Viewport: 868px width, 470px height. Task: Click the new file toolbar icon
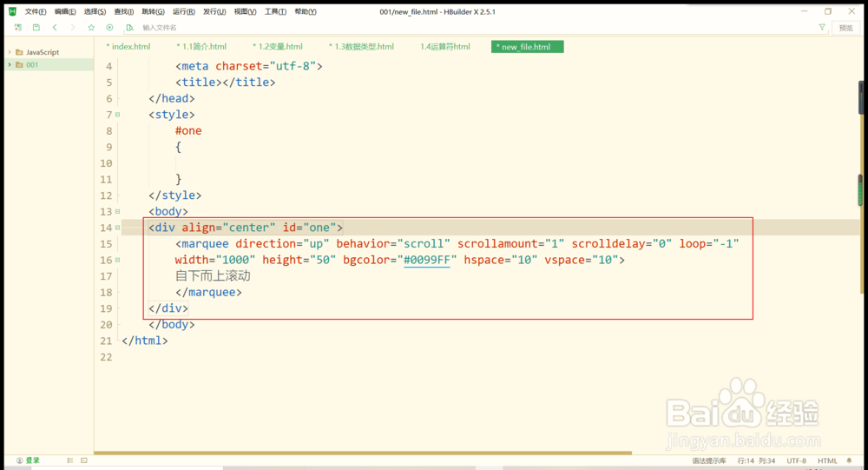tap(17, 27)
